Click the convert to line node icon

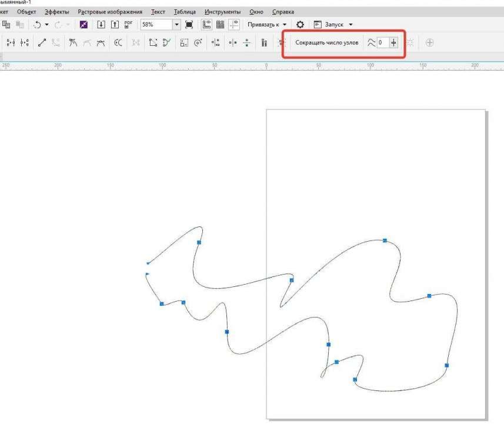41,42
